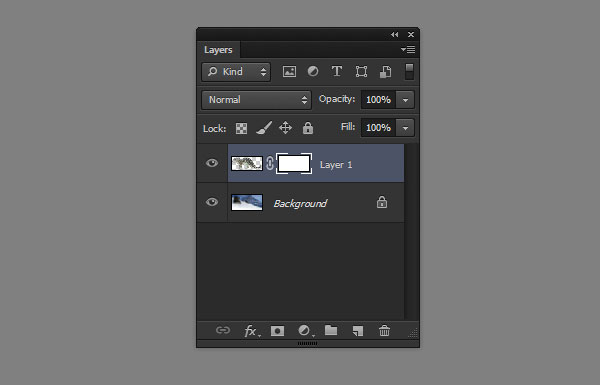Open the Normal blend mode dropdown
Viewport: 600px width, 385px height.
coord(256,100)
